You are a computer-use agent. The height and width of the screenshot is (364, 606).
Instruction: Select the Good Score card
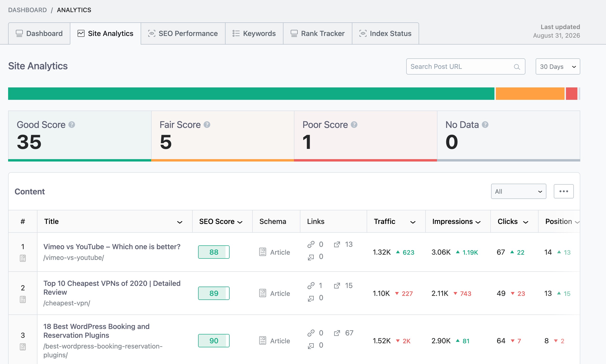pyautogui.click(x=80, y=136)
